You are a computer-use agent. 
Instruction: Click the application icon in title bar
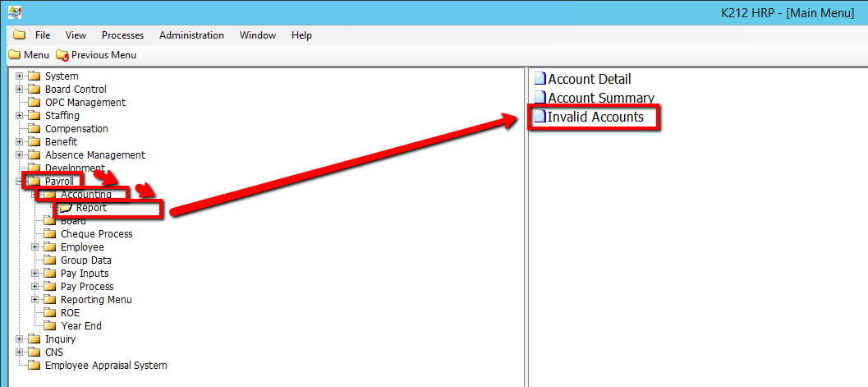pos(14,12)
